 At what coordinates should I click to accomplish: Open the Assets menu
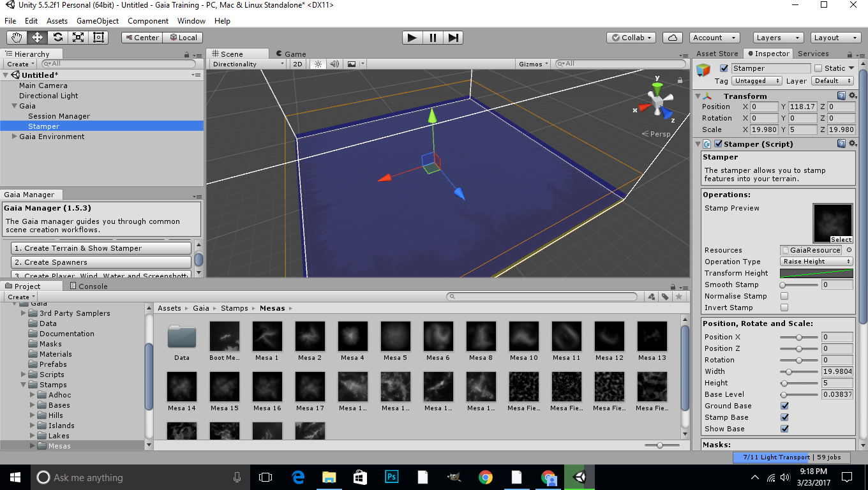57,21
